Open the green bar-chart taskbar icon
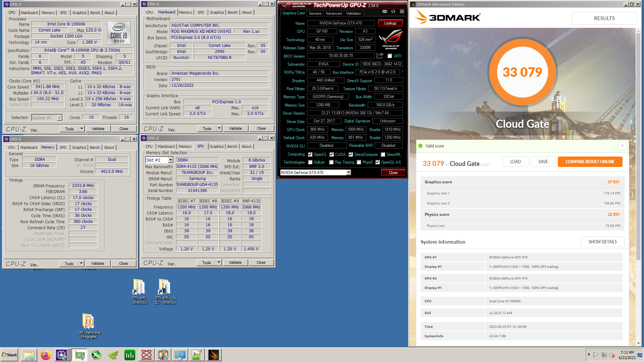644x362 pixels. tap(130, 355)
